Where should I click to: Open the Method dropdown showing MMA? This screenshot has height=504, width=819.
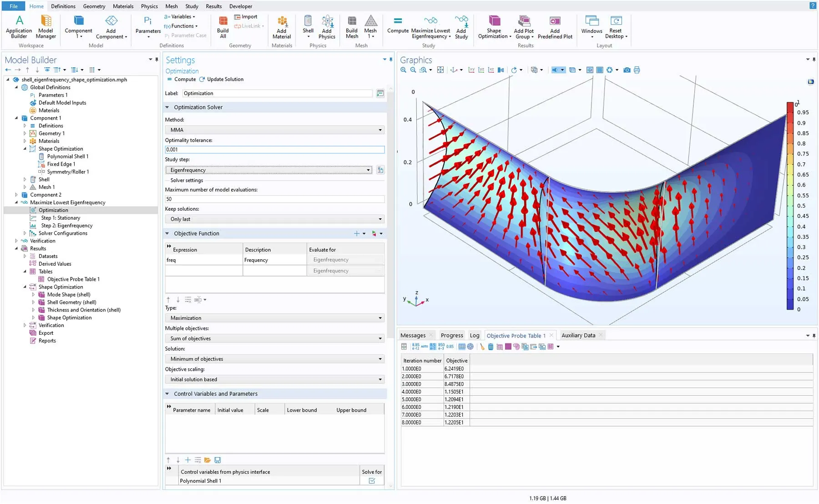tap(274, 130)
